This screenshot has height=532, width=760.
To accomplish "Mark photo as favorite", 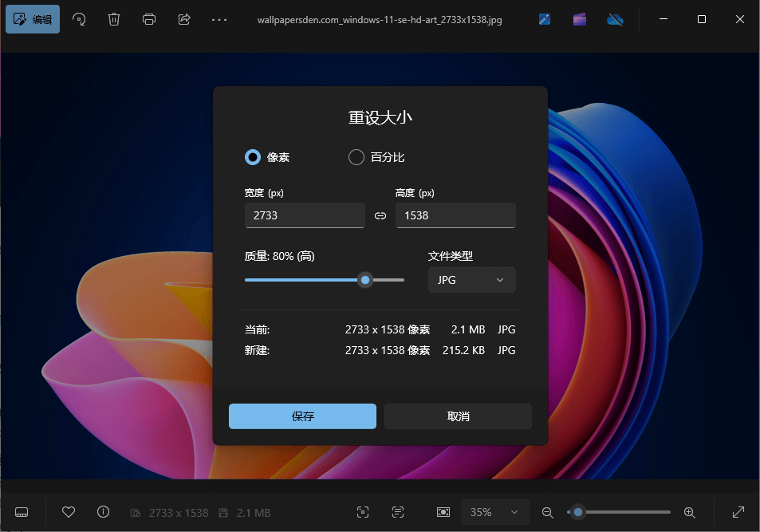I will tap(69, 512).
